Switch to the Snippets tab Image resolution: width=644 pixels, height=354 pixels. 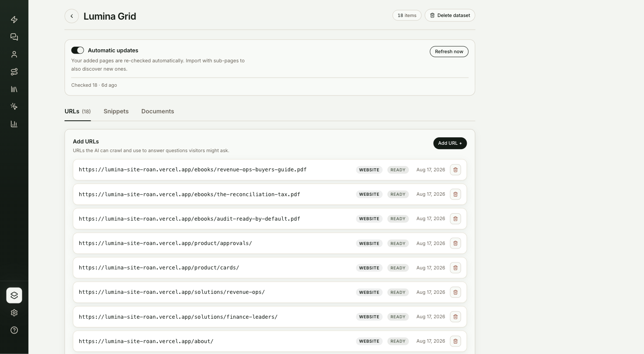point(116,111)
